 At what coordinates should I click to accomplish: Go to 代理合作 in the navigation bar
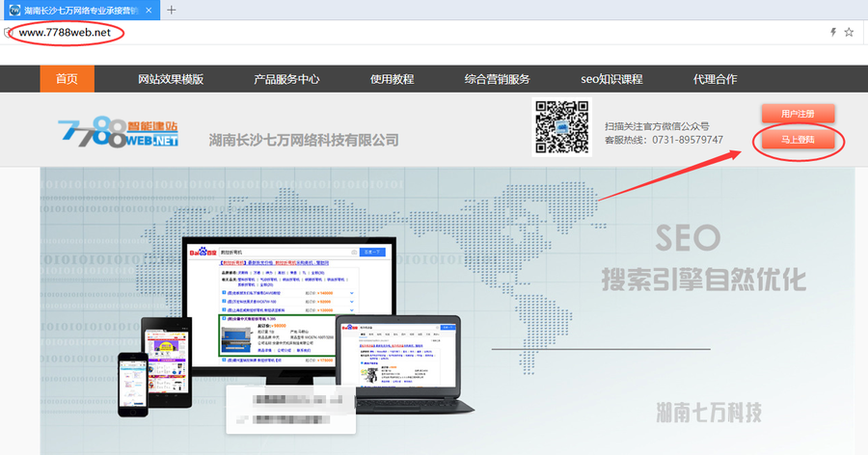click(x=715, y=79)
